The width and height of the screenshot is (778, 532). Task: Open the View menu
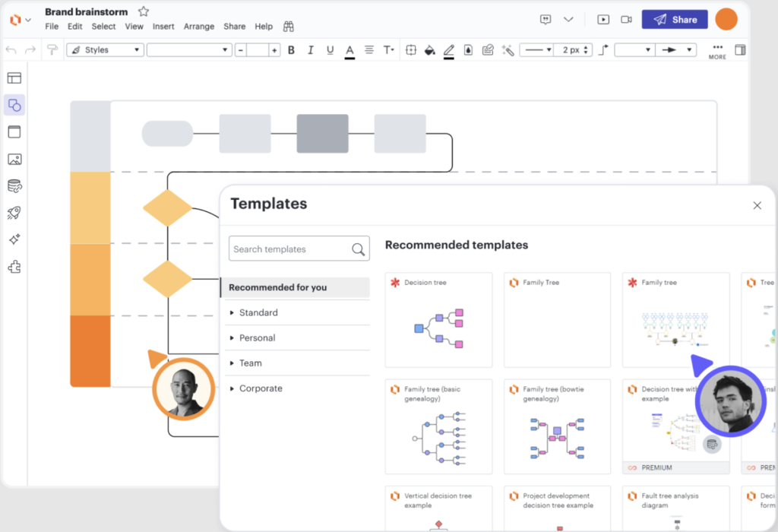[134, 27]
